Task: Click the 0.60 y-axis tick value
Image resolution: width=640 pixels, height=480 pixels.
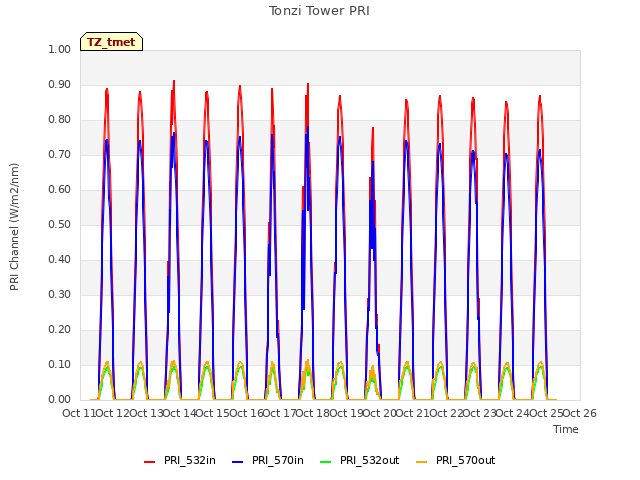Action: [x=60, y=189]
